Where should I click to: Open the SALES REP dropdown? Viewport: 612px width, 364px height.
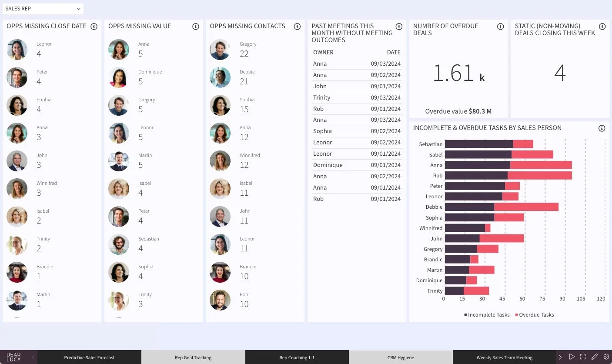[43, 8]
